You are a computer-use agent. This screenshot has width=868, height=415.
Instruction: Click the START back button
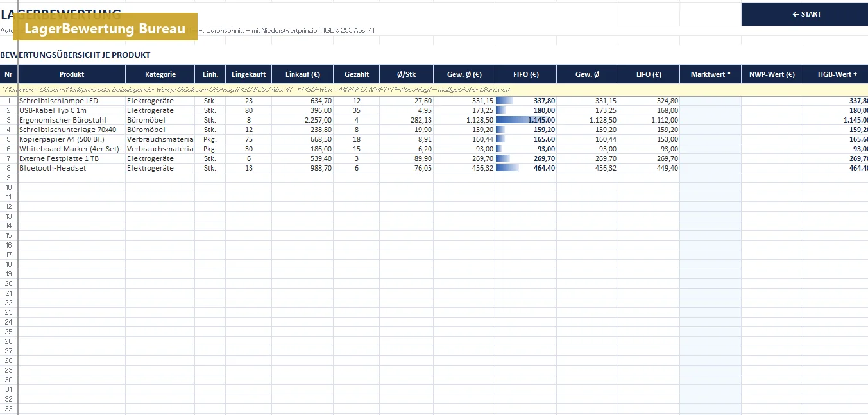[804, 14]
